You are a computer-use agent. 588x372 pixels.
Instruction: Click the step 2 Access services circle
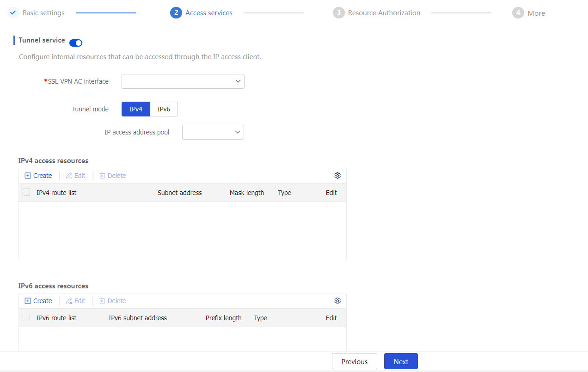[x=176, y=13]
